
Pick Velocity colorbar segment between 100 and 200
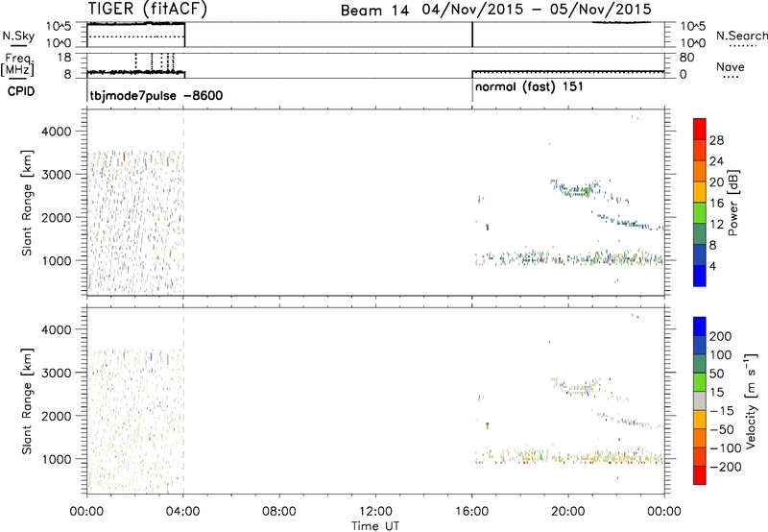click(x=700, y=345)
